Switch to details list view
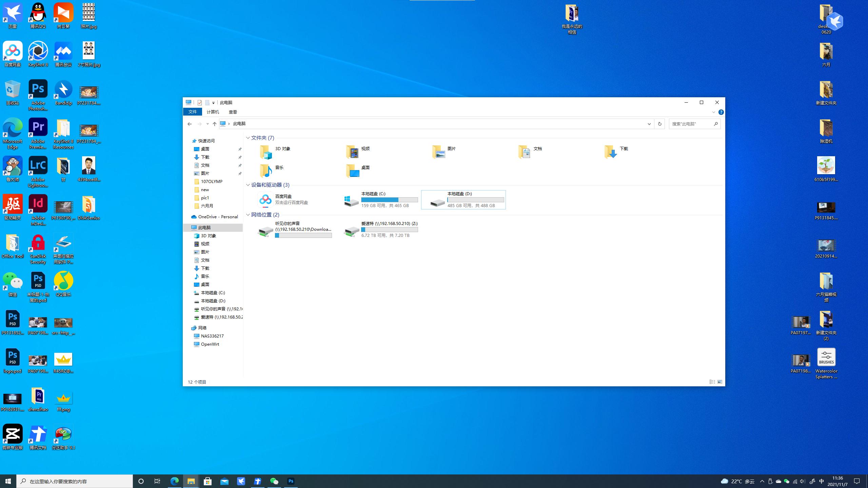The height and width of the screenshot is (488, 868). point(712,382)
